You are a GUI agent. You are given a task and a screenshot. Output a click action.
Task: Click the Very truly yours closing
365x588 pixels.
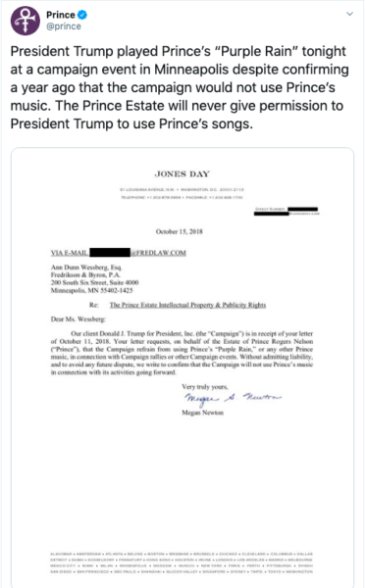coord(205,387)
